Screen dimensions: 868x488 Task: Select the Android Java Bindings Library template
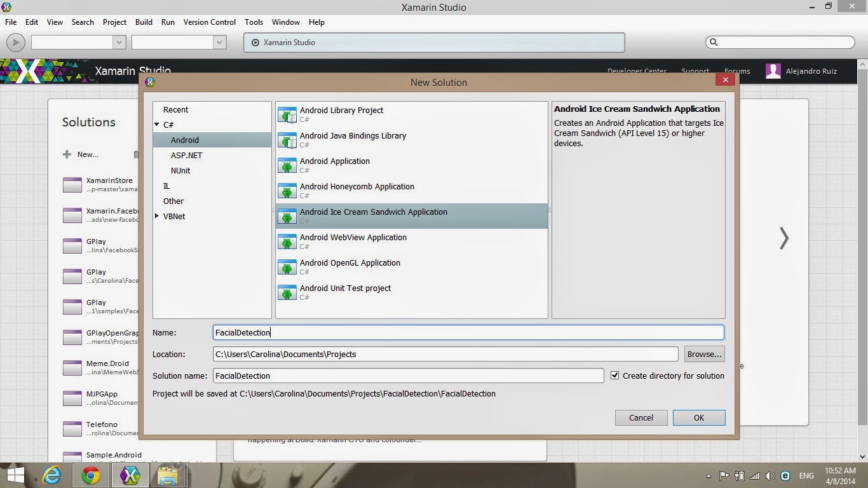click(353, 140)
